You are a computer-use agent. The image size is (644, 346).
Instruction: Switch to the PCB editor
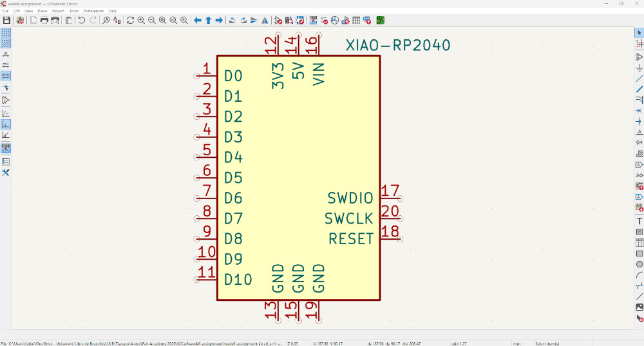point(381,20)
